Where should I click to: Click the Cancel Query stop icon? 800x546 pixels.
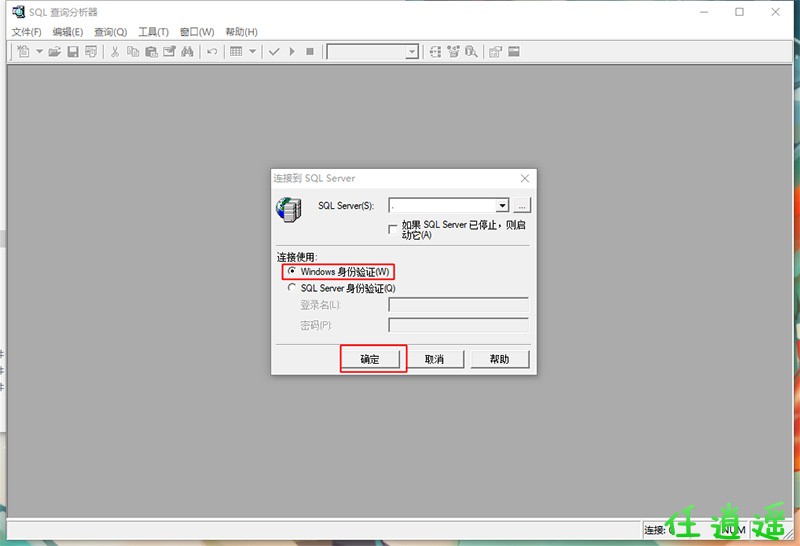[x=310, y=52]
